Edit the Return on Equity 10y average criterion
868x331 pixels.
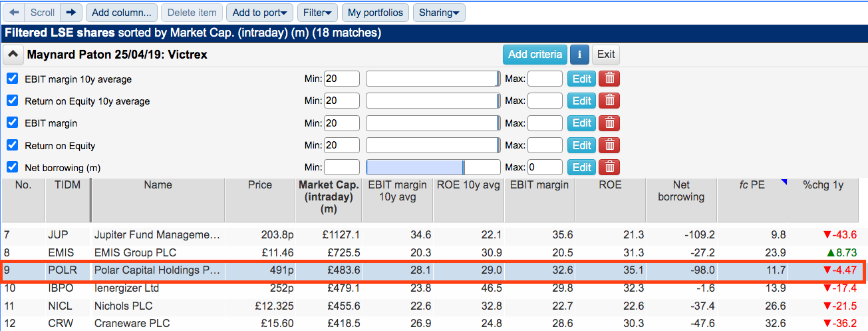581,101
